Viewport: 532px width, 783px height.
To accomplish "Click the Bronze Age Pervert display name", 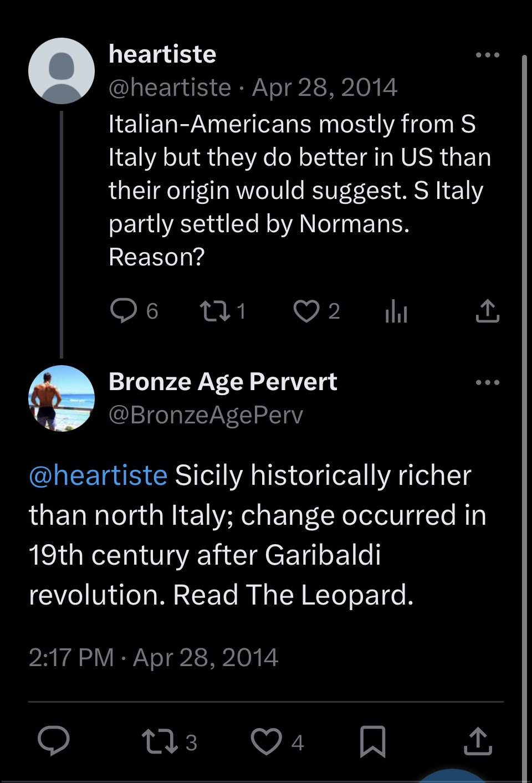I will [x=223, y=382].
